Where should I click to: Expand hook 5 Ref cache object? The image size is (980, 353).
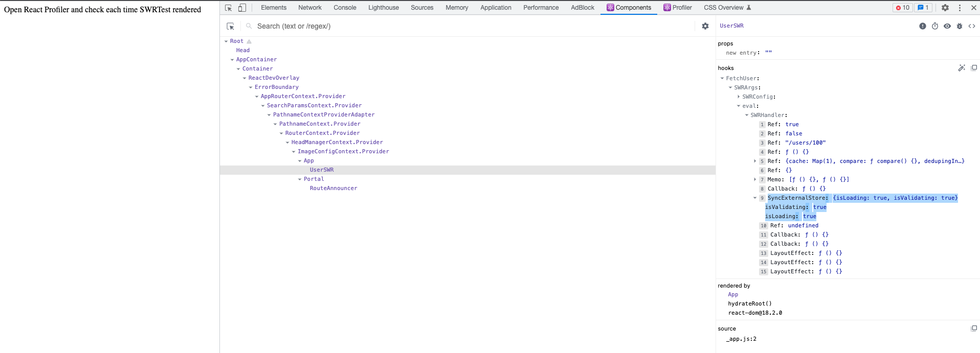click(x=755, y=161)
